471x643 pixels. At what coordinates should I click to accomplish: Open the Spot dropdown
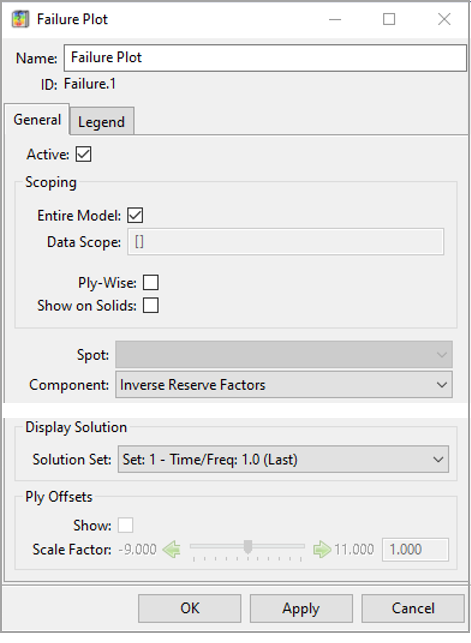tap(284, 354)
